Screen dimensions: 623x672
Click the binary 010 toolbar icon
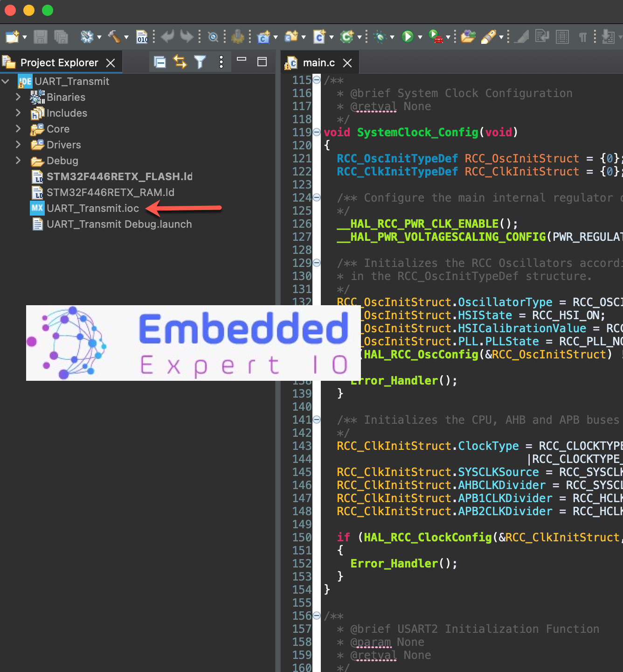pos(142,36)
